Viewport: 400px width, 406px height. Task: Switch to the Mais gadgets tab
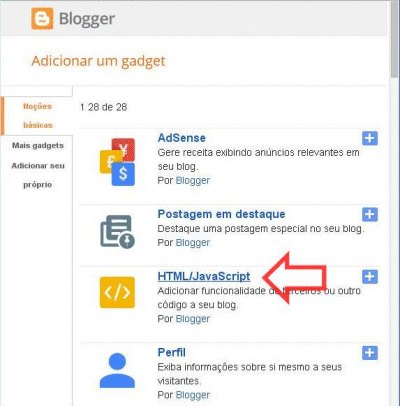click(x=38, y=146)
